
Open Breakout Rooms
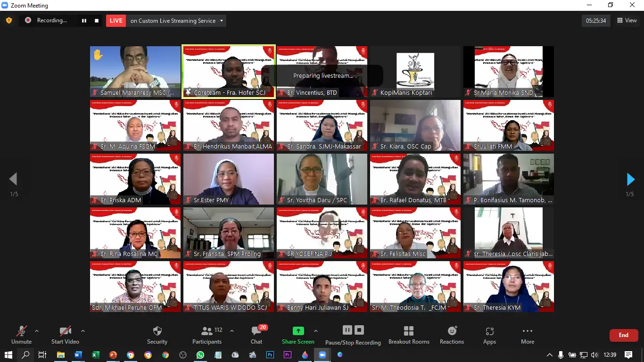click(409, 335)
